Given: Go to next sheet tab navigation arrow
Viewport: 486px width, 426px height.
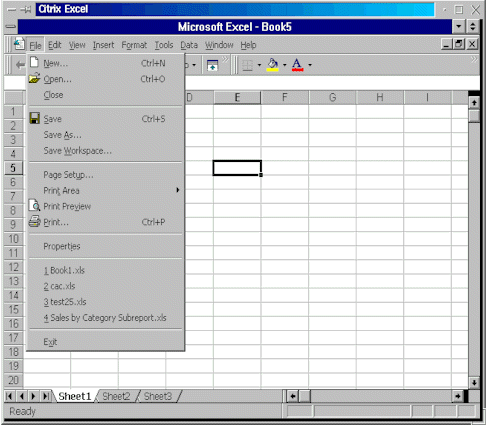Looking at the screenshot, I should pyautogui.click(x=33, y=396).
